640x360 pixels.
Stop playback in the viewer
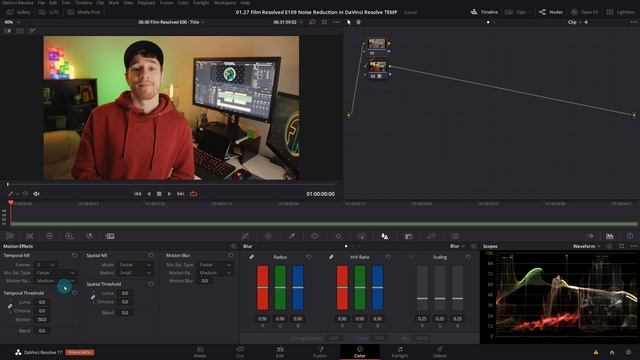tap(159, 194)
